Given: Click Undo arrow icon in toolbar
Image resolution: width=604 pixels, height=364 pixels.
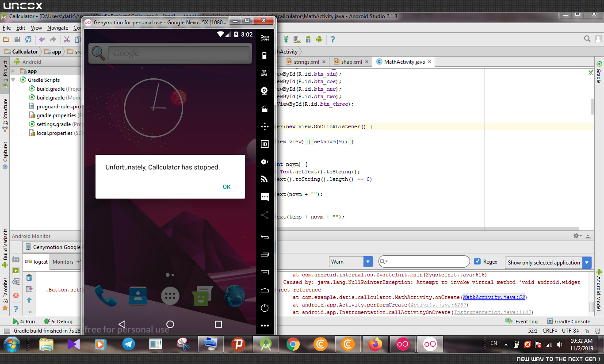Looking at the screenshot, I should coord(42,39).
